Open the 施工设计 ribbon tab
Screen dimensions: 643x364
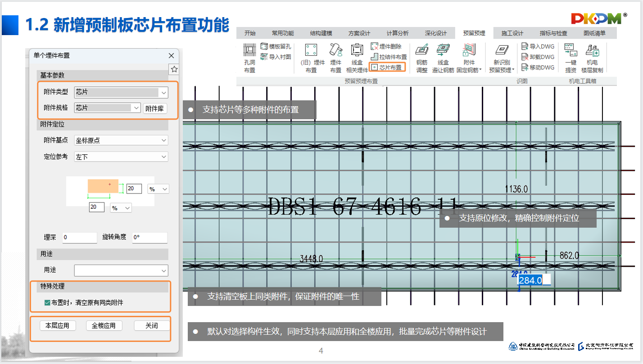(512, 33)
